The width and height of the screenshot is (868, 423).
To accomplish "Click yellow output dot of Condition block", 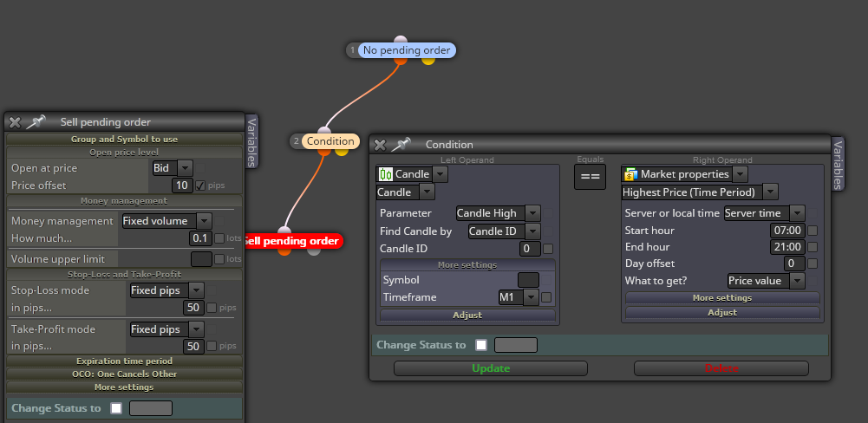I will coord(342,151).
